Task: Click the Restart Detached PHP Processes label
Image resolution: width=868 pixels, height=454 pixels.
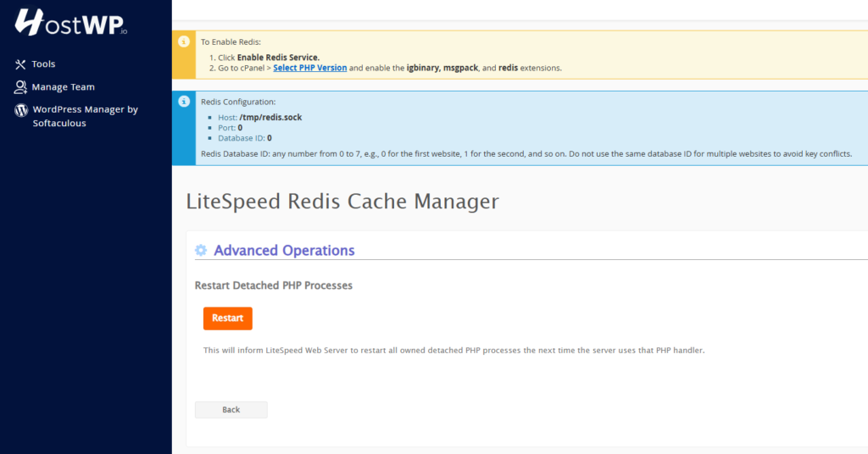Action: click(274, 285)
